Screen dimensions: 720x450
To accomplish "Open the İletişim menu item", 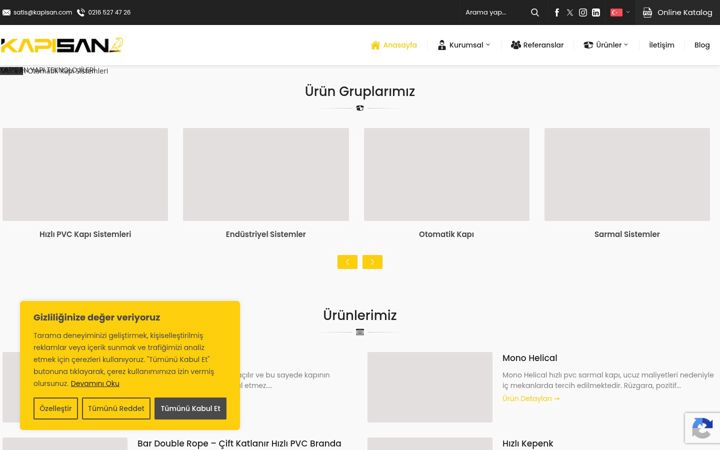I will 661,45.
